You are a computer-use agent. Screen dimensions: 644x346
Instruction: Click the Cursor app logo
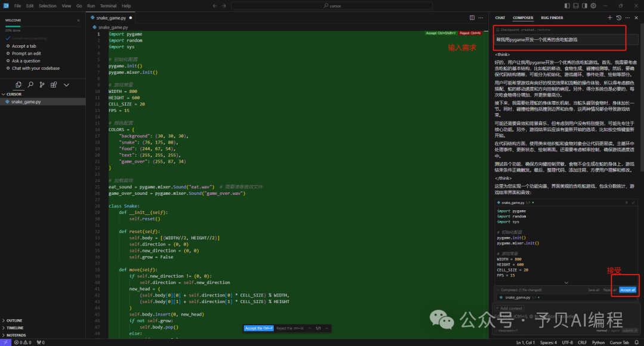[6, 6]
